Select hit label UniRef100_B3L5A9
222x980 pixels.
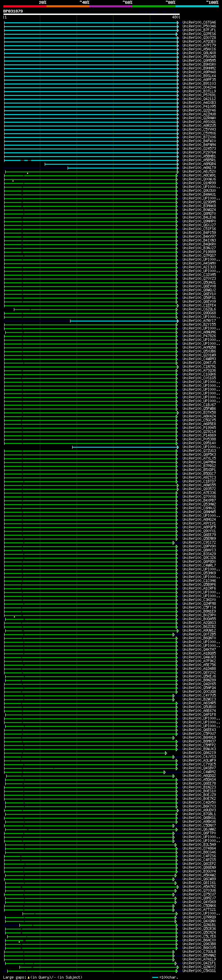[x=199, y=844]
